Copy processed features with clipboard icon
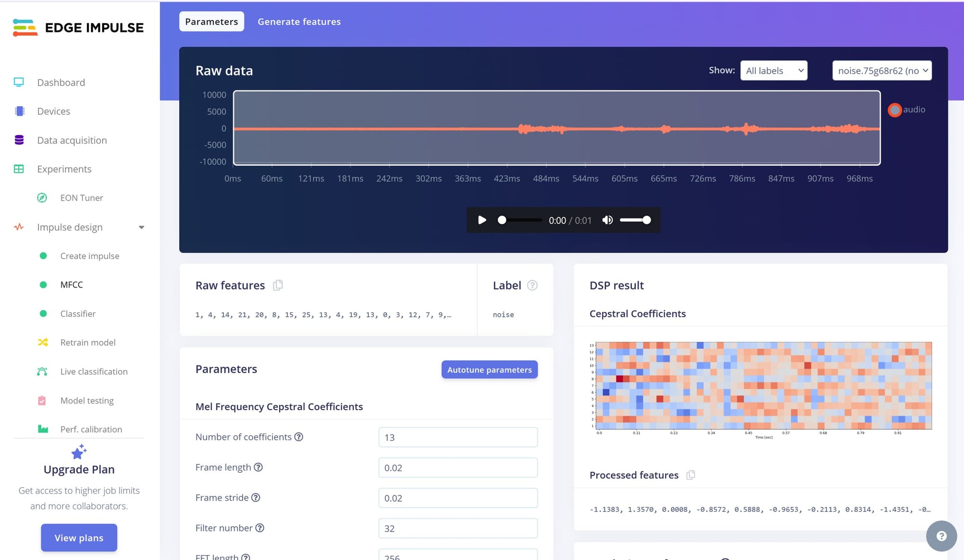 pyautogui.click(x=691, y=475)
